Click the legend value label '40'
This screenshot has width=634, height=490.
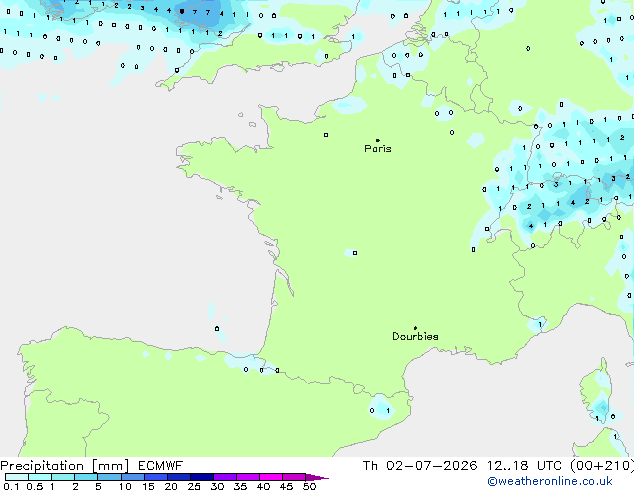[x=263, y=486]
